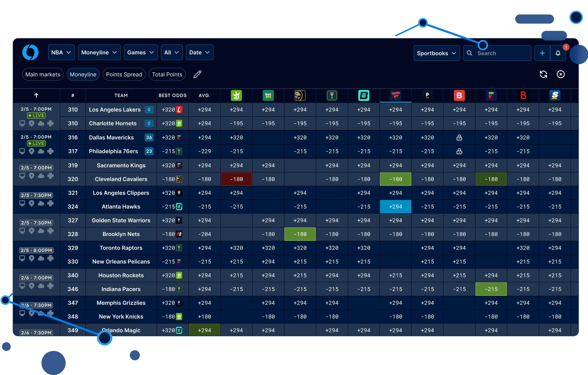The height and width of the screenshot is (375, 588).
Task: Sort by the BEST ODDS column header
Action: [173, 95]
